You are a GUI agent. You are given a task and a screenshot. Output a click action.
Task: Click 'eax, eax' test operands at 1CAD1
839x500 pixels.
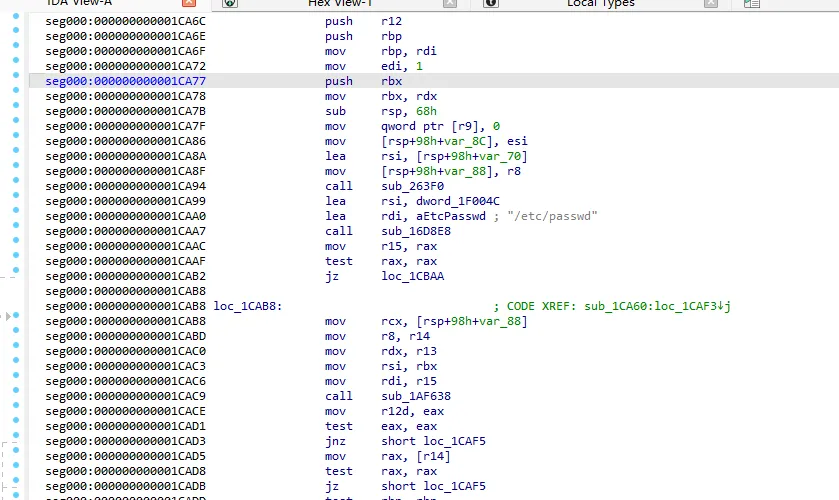409,426
